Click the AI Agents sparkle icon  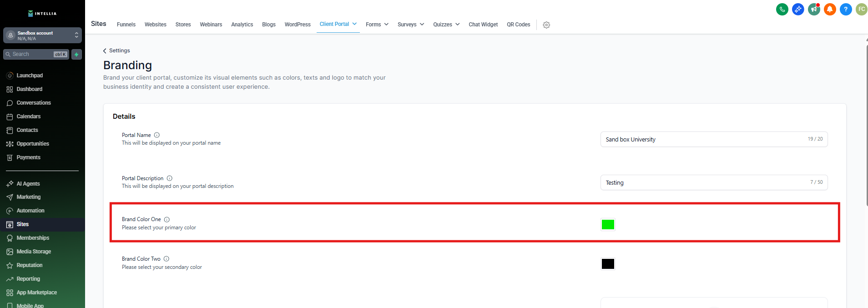point(10,184)
